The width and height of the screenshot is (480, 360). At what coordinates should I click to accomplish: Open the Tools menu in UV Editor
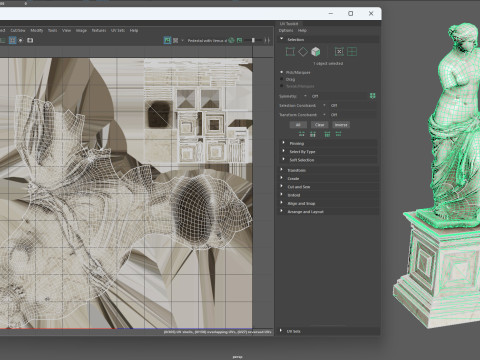click(52, 30)
